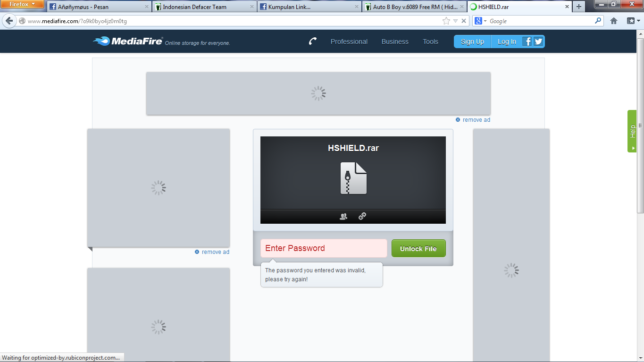644x362 pixels.
Task: Open the Firefox application menu dropdown
Action: [x=22, y=4]
